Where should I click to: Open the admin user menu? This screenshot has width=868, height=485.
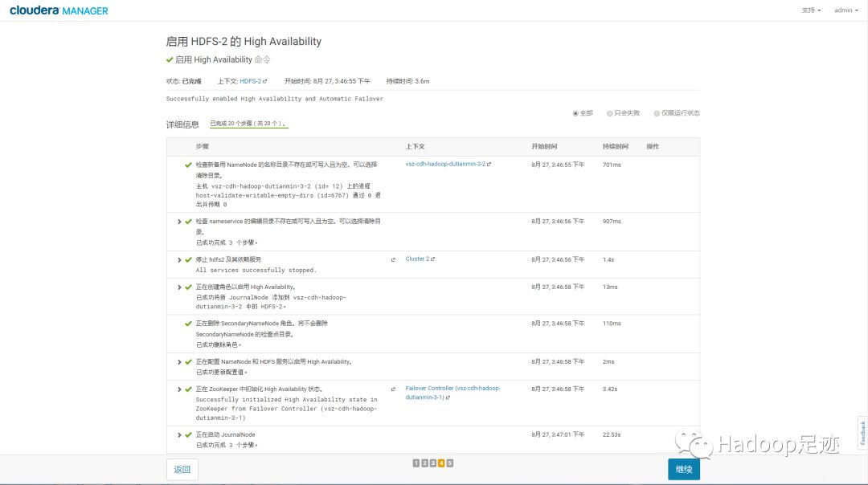pos(845,10)
